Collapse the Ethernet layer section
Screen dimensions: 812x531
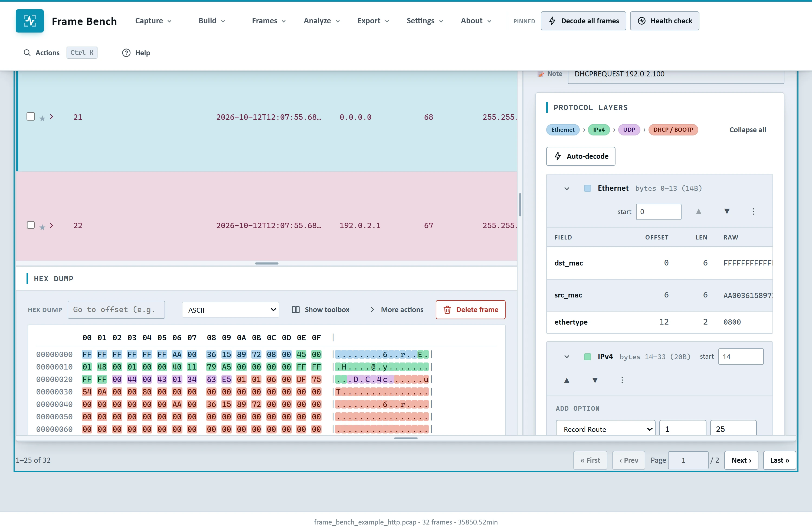(x=567, y=189)
